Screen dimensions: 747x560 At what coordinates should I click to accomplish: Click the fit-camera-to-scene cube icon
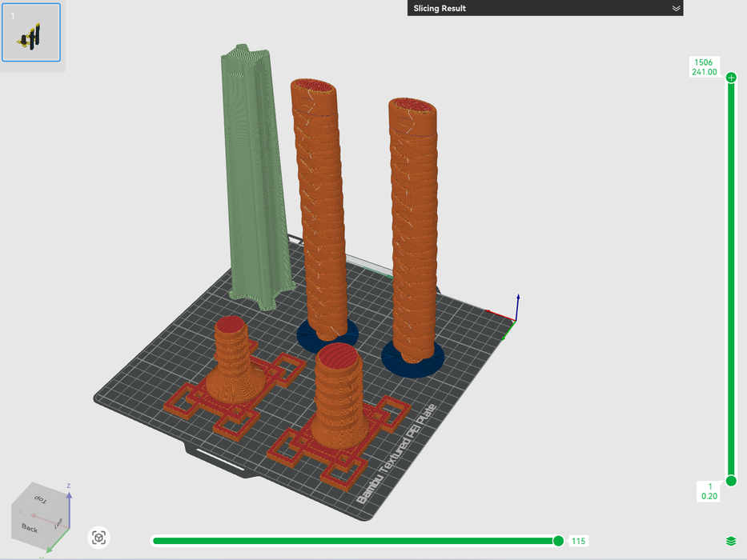tap(98, 538)
